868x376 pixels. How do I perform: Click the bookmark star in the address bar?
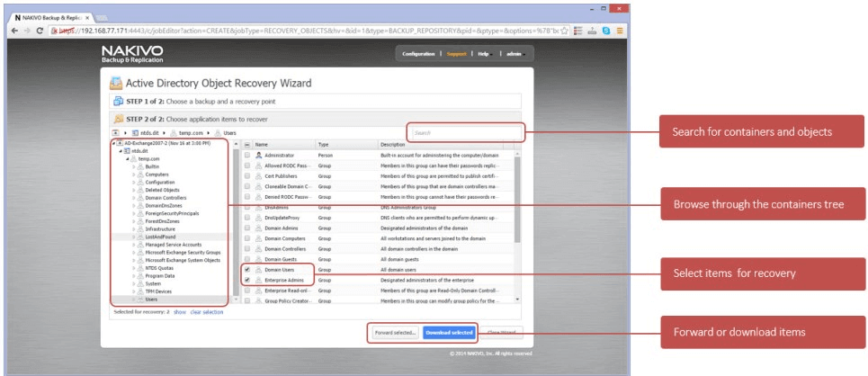click(x=563, y=30)
